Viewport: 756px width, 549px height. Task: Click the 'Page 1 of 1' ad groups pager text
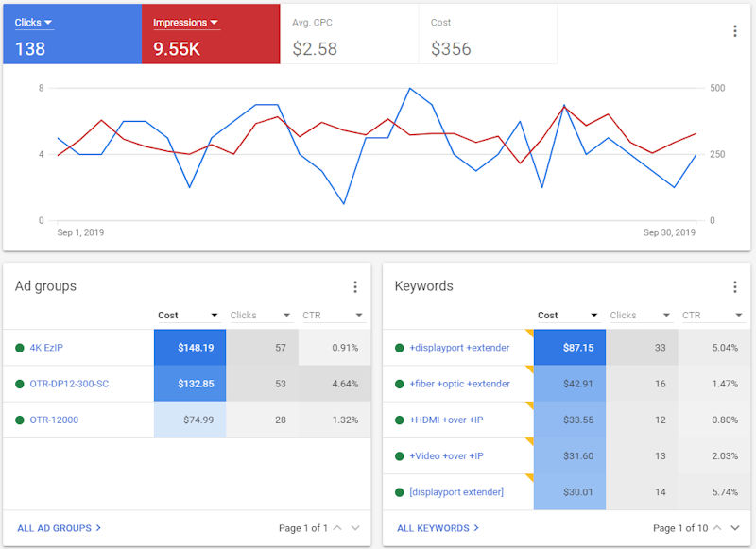[x=303, y=528]
